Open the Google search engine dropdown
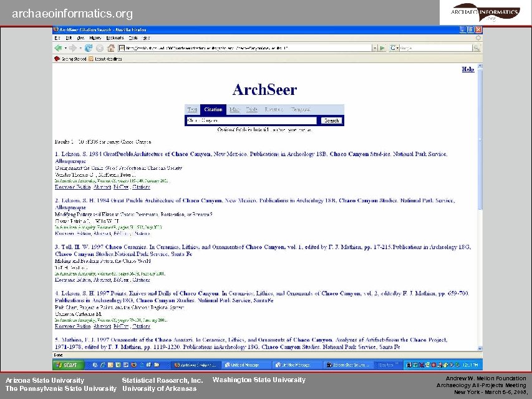The width and height of the screenshot is (532, 399). pyautogui.click(x=395, y=47)
